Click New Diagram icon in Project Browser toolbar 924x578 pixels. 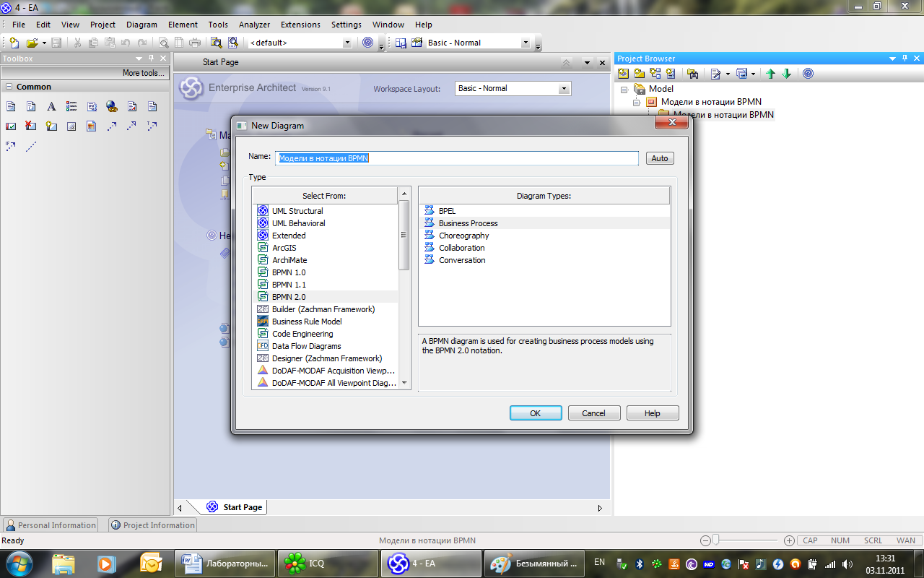655,74
